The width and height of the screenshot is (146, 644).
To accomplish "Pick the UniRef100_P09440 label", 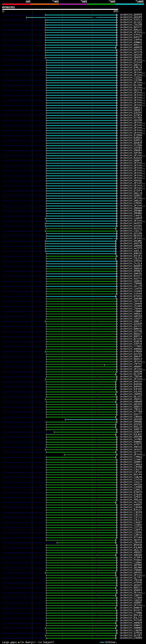I will pyautogui.click(x=131, y=560).
